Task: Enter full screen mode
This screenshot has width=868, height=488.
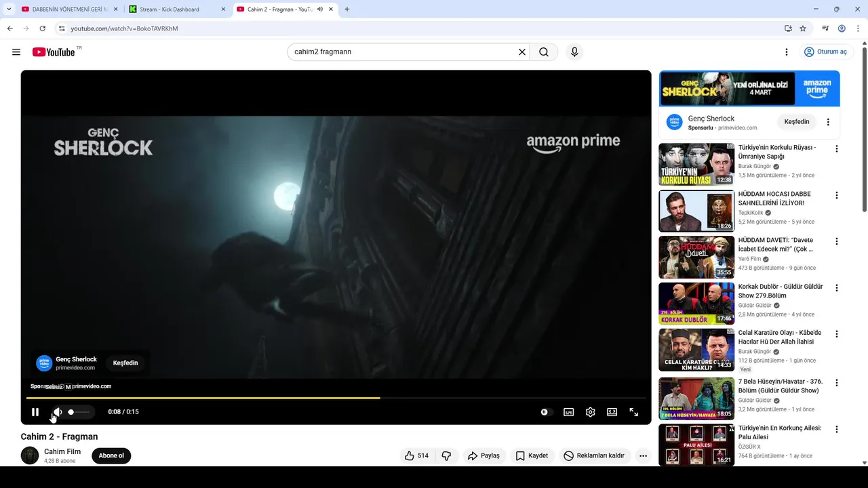Action: (634, 412)
